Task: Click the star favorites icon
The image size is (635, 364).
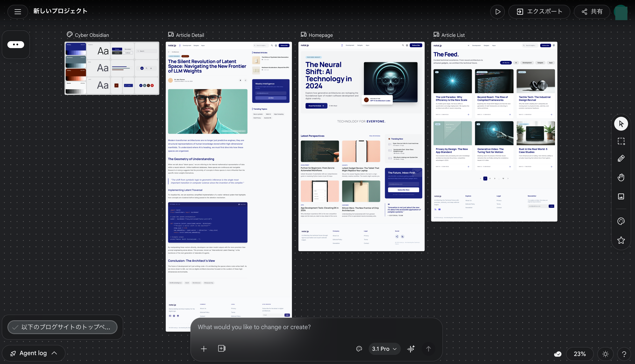Action: [621, 240]
